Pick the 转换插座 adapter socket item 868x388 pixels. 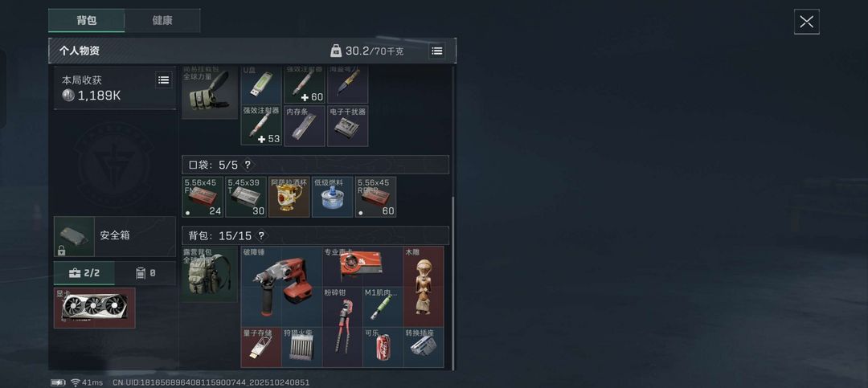tap(424, 347)
